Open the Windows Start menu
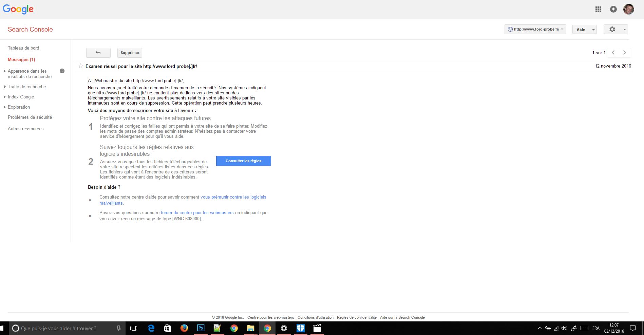The width and height of the screenshot is (644, 335). (x=2, y=328)
